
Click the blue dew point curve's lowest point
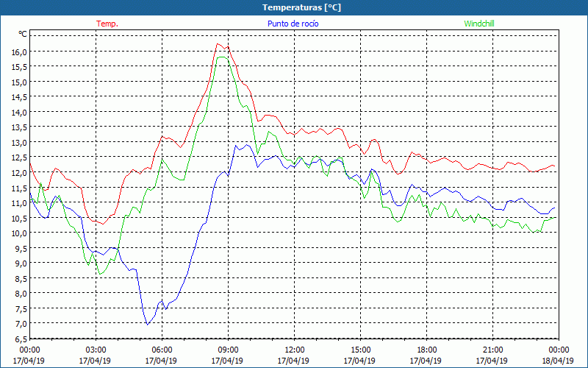click(147, 324)
